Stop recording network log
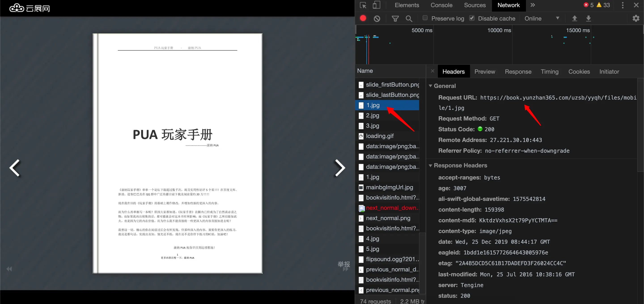 pyautogui.click(x=363, y=18)
